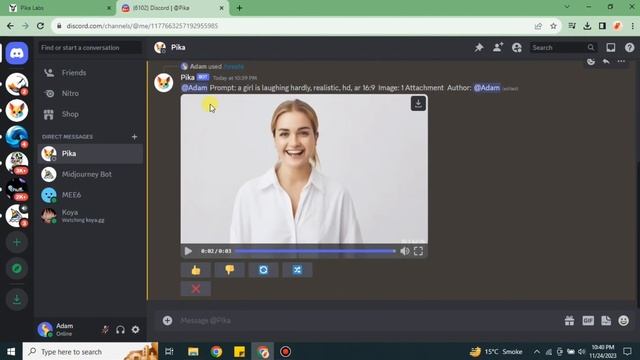
Task: Open the recording app red circle in the taskbar
Action: click(285, 351)
